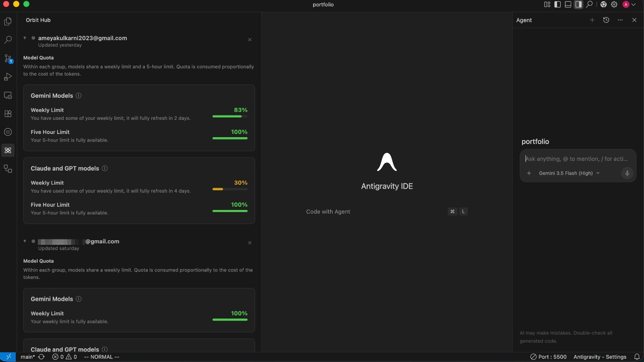
Task: Click the main* branch in status bar
Action: [28, 357]
